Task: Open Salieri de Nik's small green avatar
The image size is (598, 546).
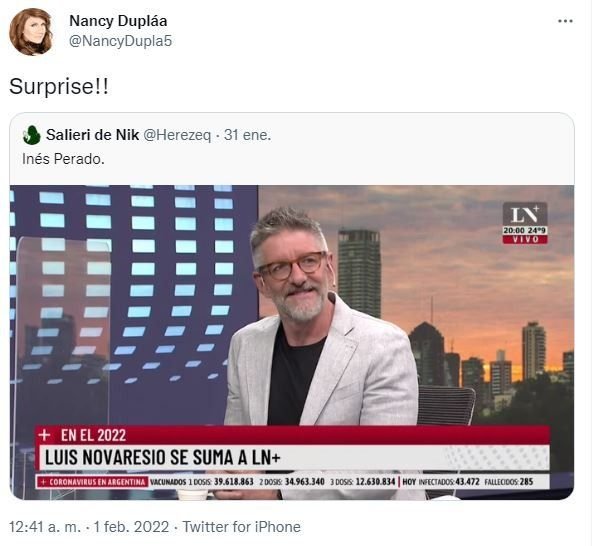Action: (x=32, y=135)
